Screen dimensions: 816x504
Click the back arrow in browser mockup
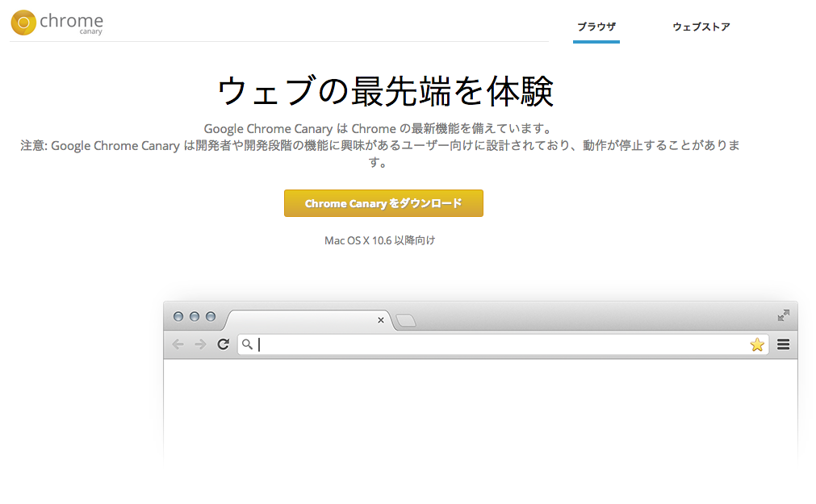click(x=178, y=344)
